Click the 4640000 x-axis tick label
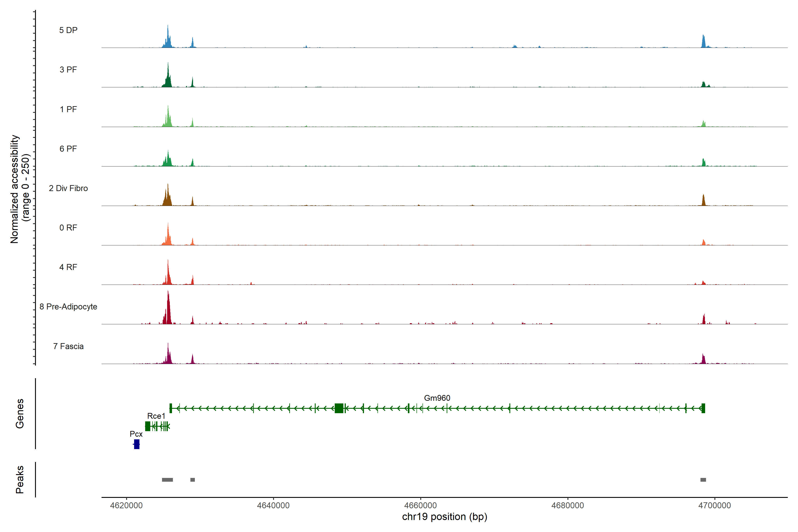The width and height of the screenshot is (798, 532). pos(273,506)
